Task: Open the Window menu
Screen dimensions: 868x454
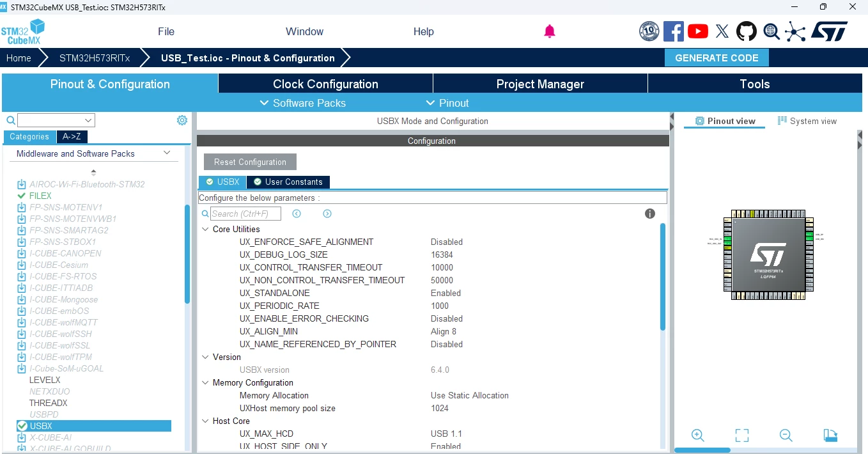Action: point(304,31)
